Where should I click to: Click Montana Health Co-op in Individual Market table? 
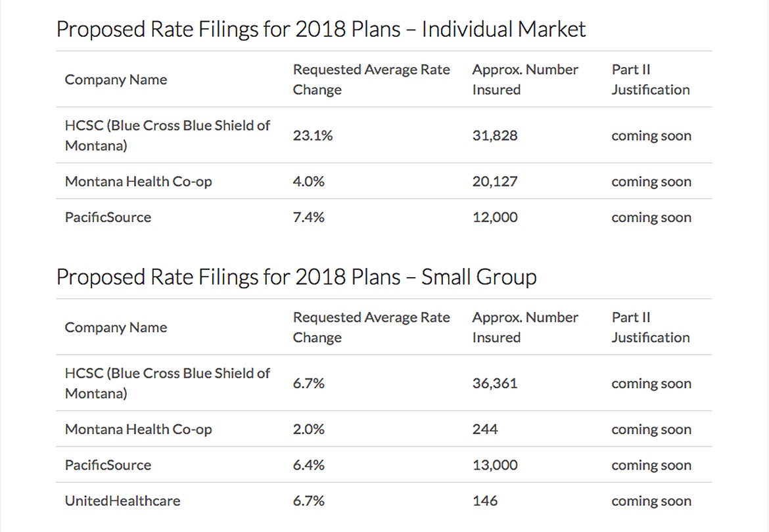tap(138, 182)
